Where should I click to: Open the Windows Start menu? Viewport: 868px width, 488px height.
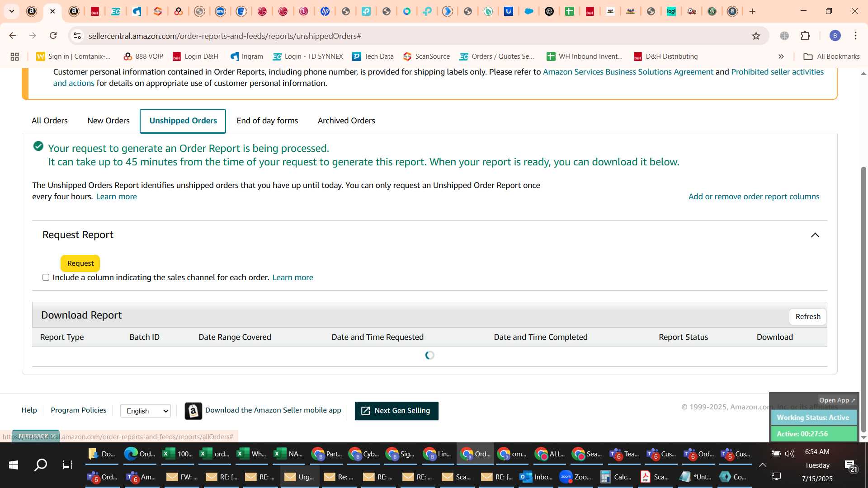(x=14, y=465)
